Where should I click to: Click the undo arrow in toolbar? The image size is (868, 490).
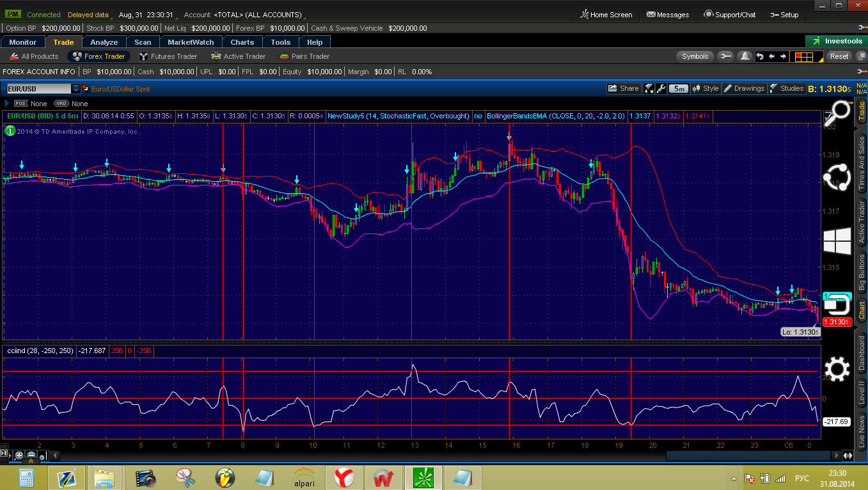click(760, 56)
